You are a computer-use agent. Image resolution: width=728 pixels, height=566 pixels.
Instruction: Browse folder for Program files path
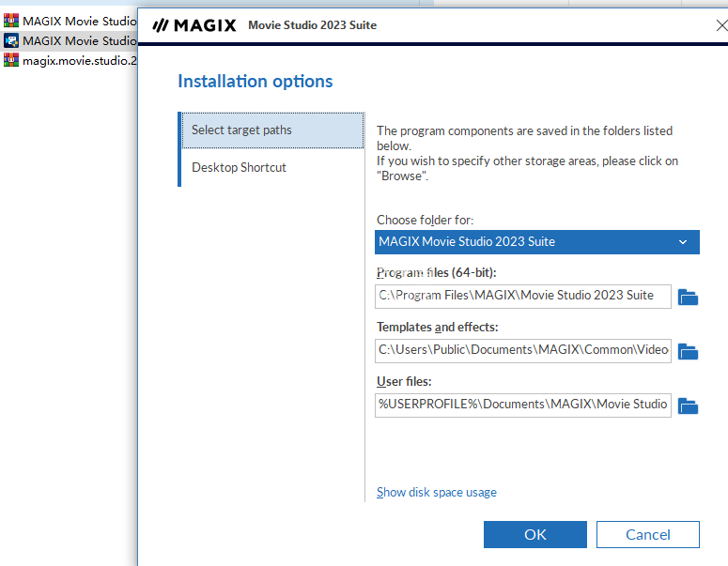click(688, 297)
